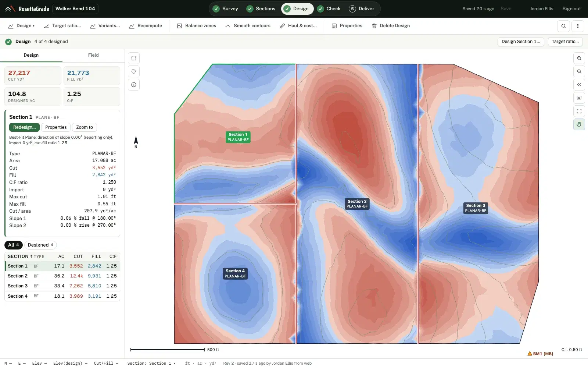Open Haul & cost dialog
This screenshot has width=588, height=368.
(x=298, y=26)
